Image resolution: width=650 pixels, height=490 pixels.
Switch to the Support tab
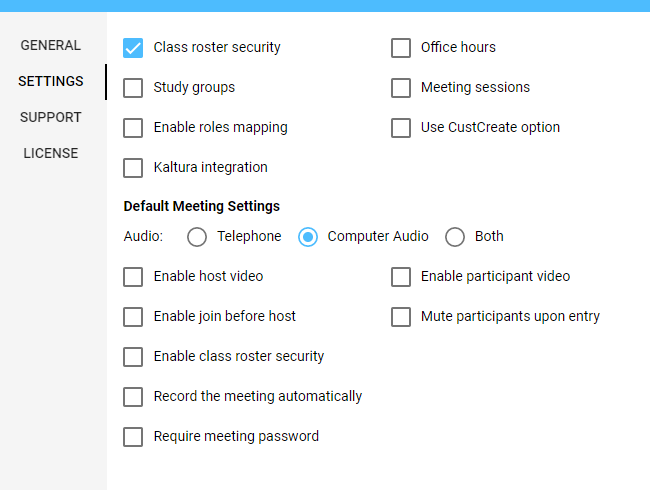pyautogui.click(x=51, y=117)
